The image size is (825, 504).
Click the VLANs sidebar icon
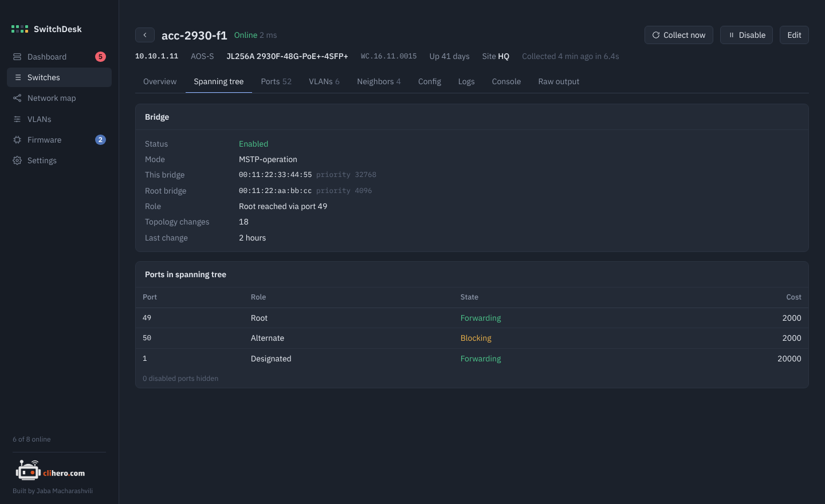pyautogui.click(x=17, y=119)
